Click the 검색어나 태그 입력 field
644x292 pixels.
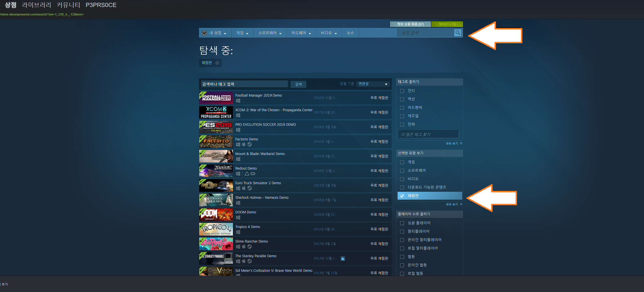coord(244,84)
